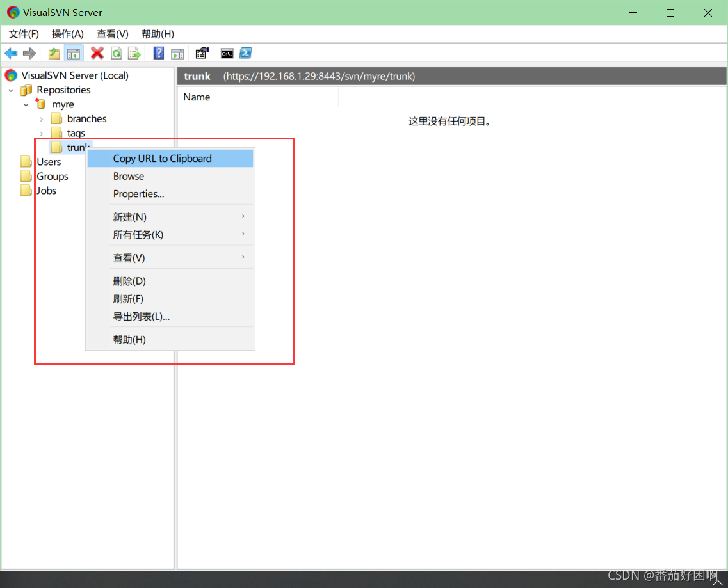
Task: Expand the branches folder in the tree
Action: 42,118
